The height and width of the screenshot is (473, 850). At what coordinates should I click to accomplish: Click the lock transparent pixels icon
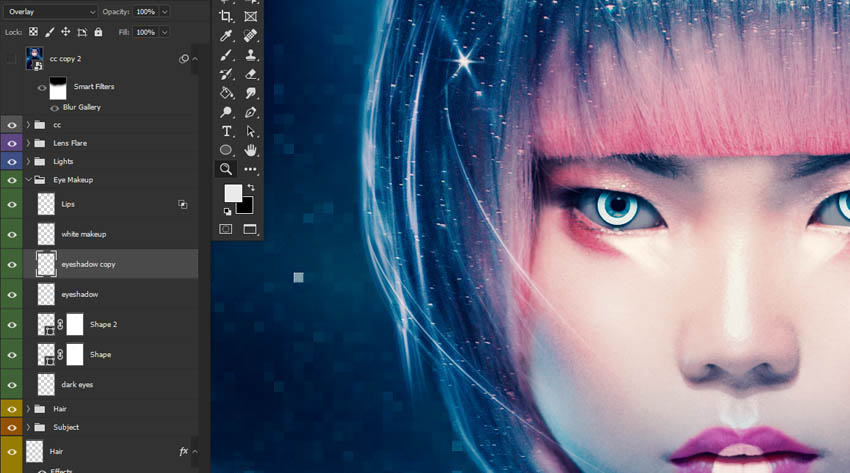pyautogui.click(x=34, y=32)
